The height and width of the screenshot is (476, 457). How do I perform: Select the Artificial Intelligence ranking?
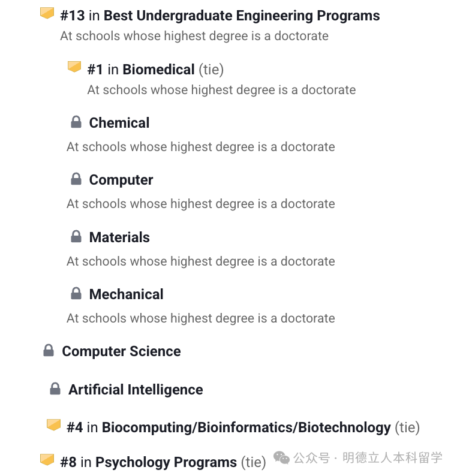136,390
